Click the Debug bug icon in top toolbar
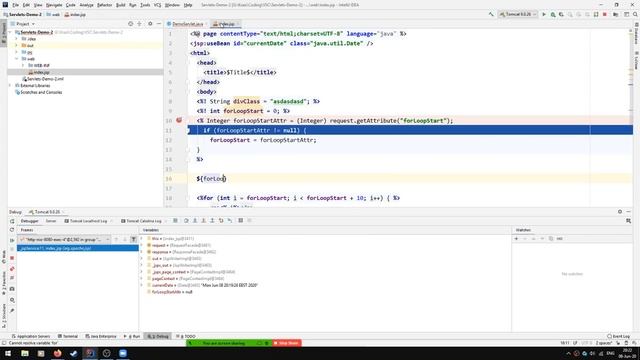Image resolution: width=640 pixels, height=360 pixels. tap(553, 14)
